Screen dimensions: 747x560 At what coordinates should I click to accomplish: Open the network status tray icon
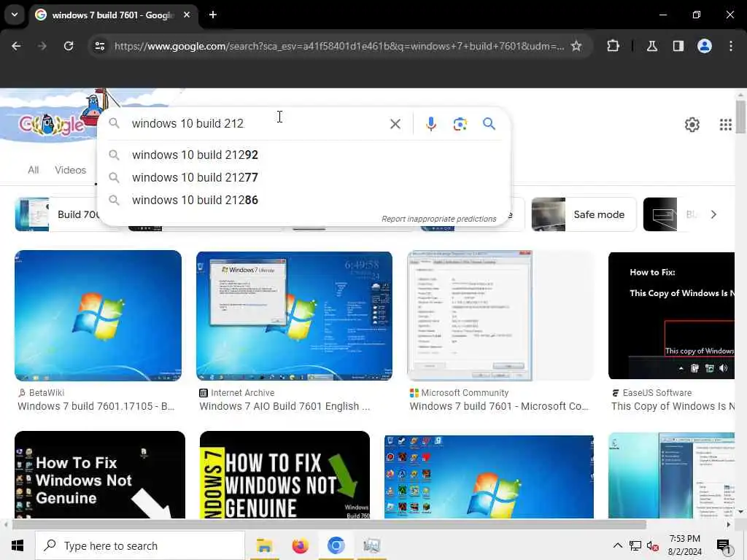point(635,545)
